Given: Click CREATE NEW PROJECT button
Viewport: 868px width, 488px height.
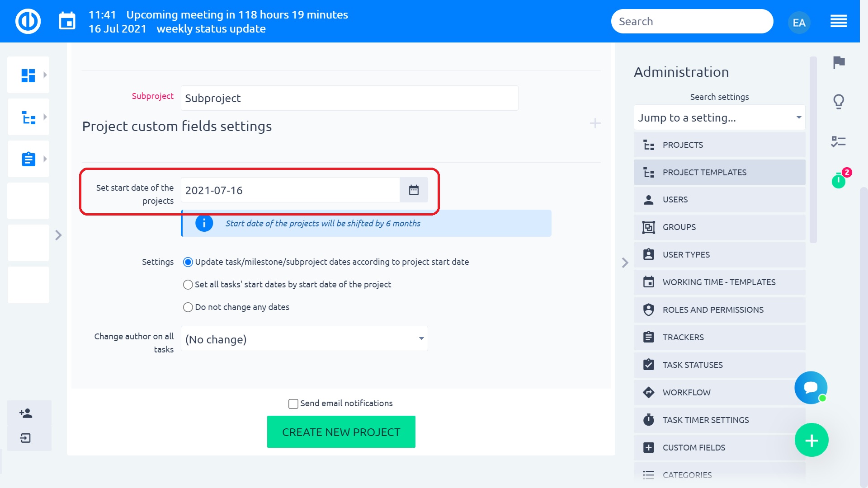Looking at the screenshot, I should (341, 432).
